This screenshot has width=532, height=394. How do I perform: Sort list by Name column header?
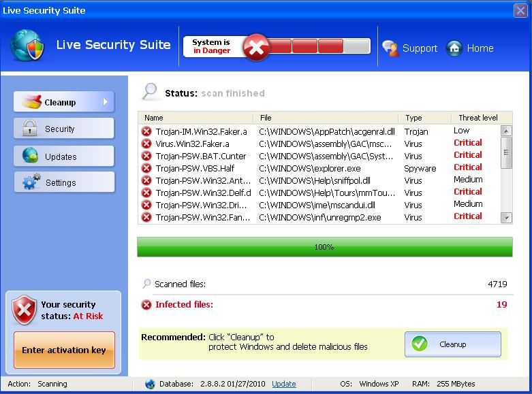(x=195, y=118)
